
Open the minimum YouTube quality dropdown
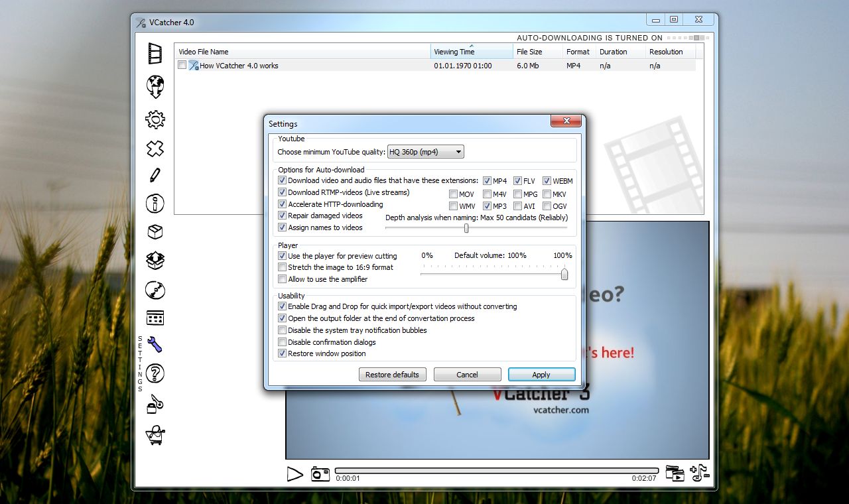(426, 152)
